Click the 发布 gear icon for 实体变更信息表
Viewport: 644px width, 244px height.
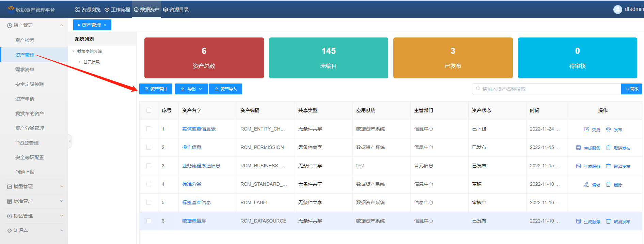click(x=608, y=129)
